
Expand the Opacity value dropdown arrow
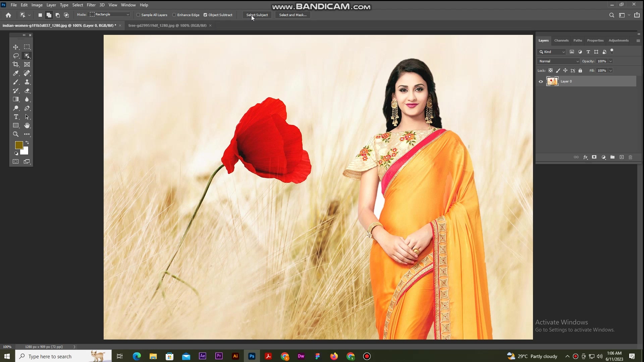(610, 61)
